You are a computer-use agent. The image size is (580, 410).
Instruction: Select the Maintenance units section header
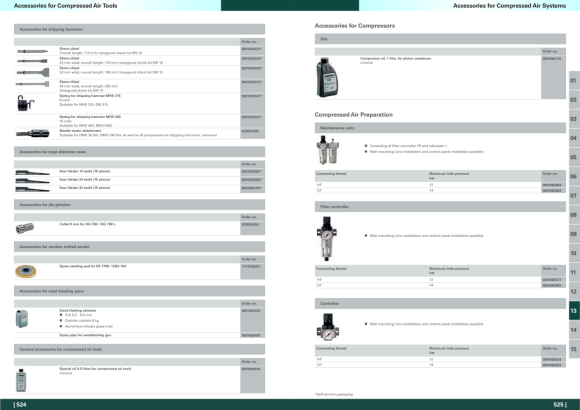click(440, 128)
